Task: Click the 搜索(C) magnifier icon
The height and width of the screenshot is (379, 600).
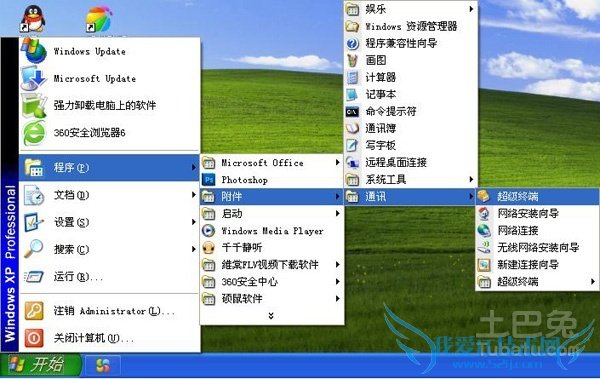Action: 34,249
